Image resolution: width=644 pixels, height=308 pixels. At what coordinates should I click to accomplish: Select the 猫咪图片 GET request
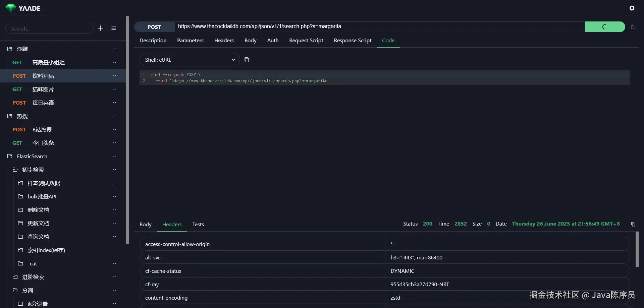click(x=63, y=89)
